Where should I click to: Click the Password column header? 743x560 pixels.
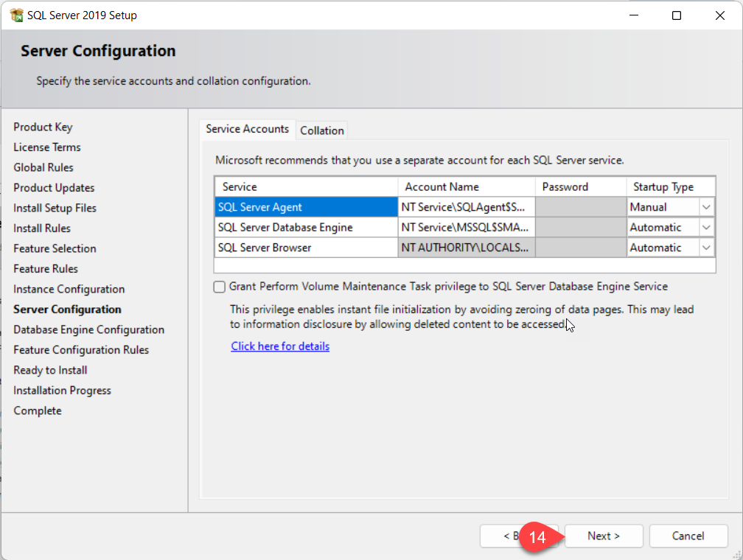pyautogui.click(x=581, y=186)
